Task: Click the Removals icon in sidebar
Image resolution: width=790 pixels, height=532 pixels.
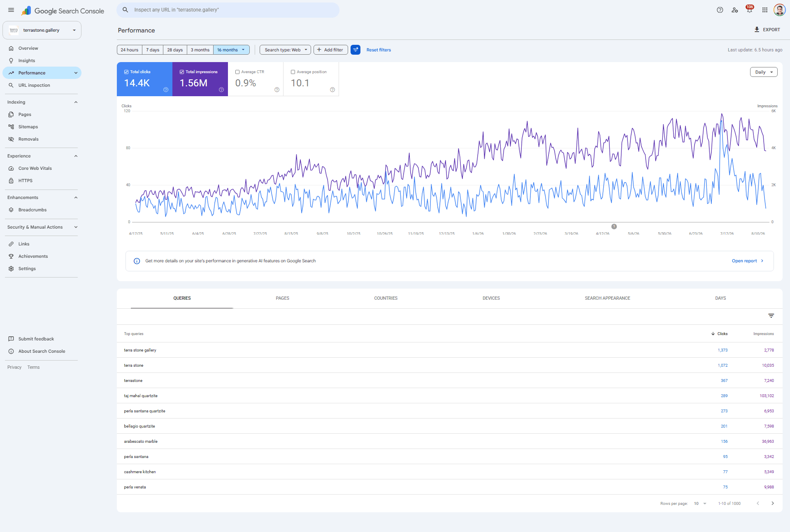Action: (x=11, y=139)
